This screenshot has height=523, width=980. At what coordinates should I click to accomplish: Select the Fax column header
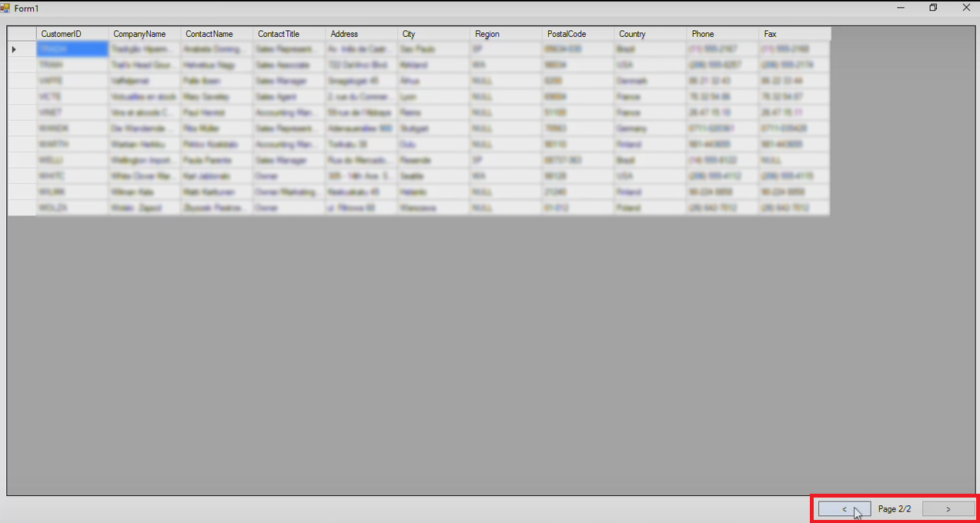794,34
